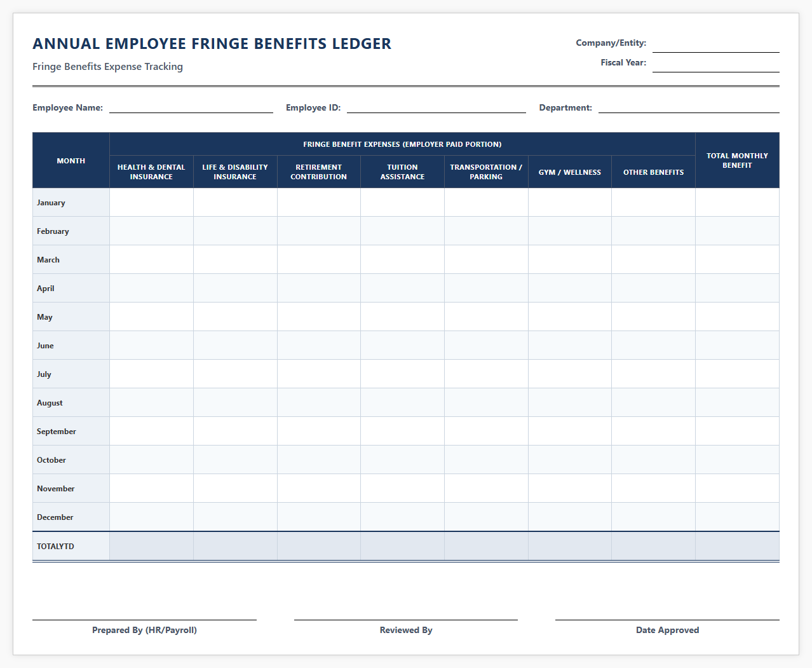
Task: Select the 'MONTH' column header
Action: pyautogui.click(x=71, y=160)
